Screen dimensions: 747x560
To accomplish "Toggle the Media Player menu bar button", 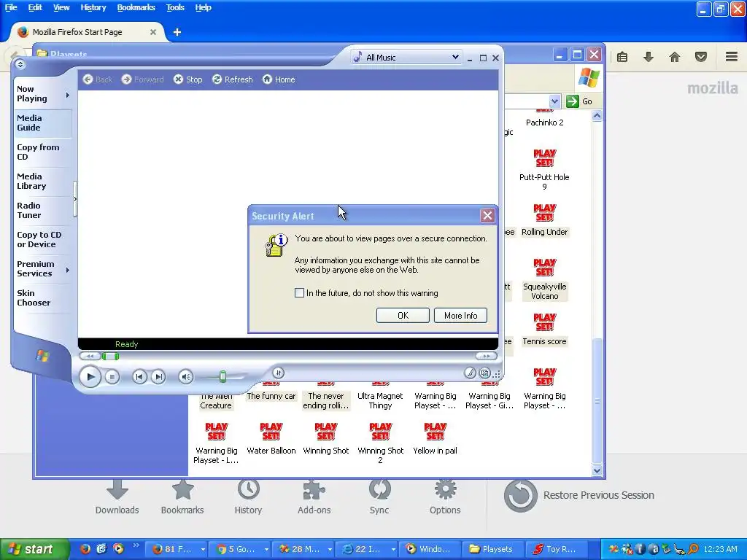I will point(20,64).
